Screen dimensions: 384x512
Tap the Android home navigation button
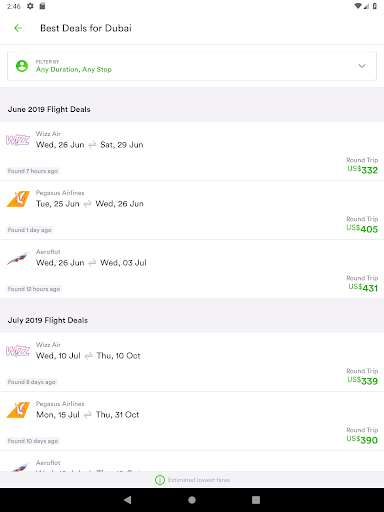192,500
